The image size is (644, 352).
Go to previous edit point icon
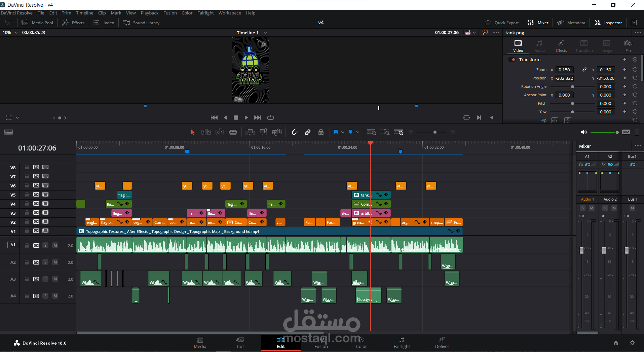[491, 117]
